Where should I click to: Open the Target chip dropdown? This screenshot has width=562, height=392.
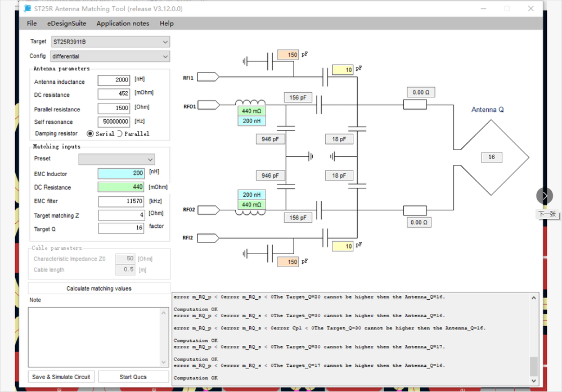(110, 42)
